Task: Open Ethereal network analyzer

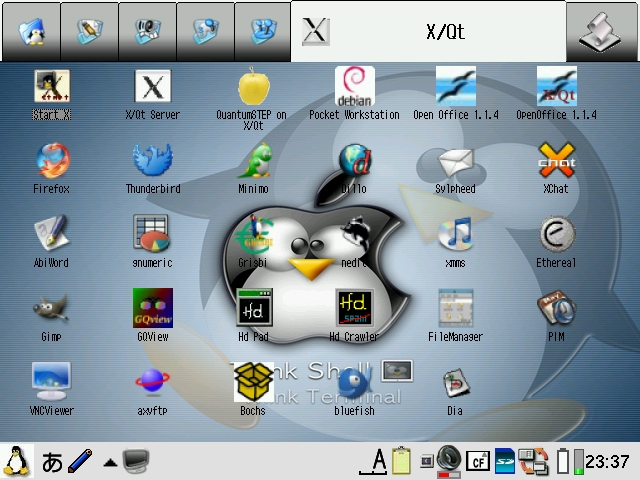Action: point(556,238)
